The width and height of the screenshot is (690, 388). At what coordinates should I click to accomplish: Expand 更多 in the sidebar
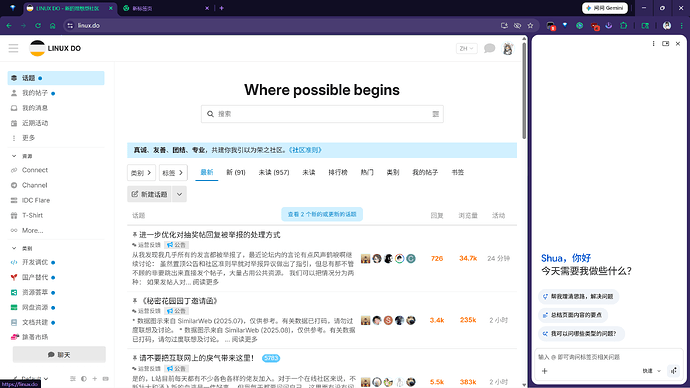pos(28,138)
